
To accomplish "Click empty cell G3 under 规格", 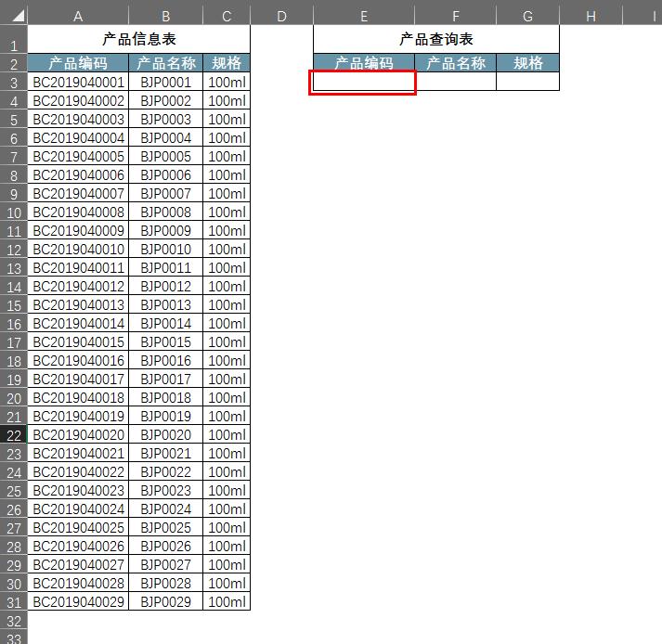I will [527, 82].
